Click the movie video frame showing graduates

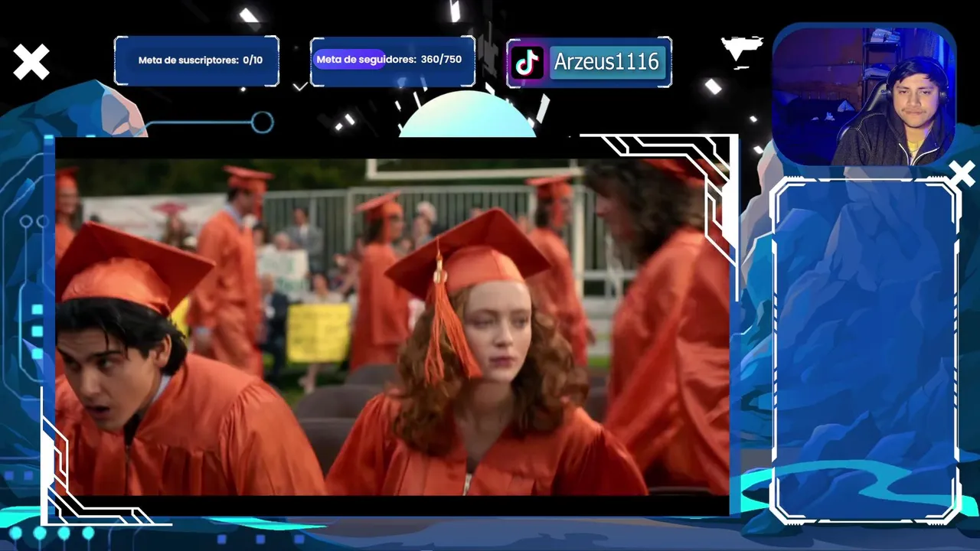[392, 328]
